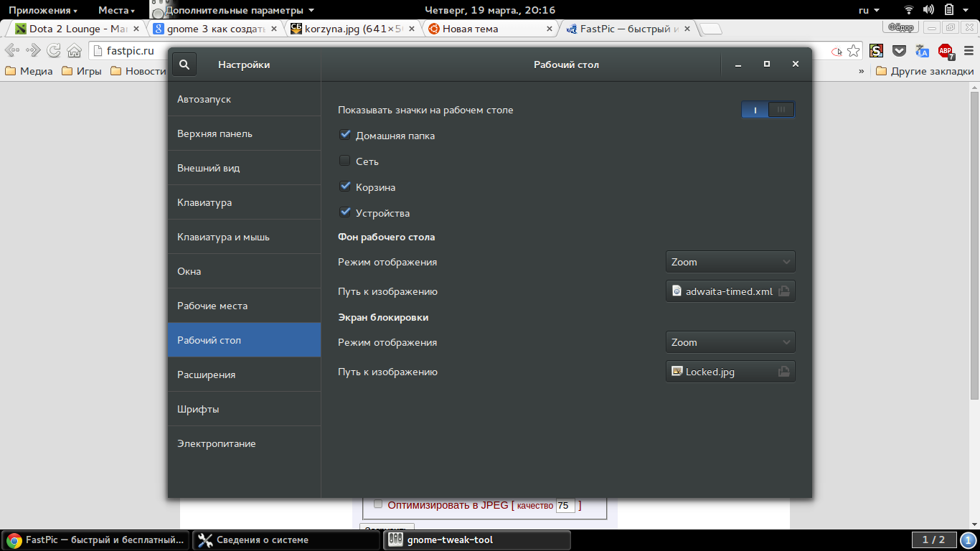Open the Chrome hamburger menu
The image size is (980, 551).
(x=968, y=51)
